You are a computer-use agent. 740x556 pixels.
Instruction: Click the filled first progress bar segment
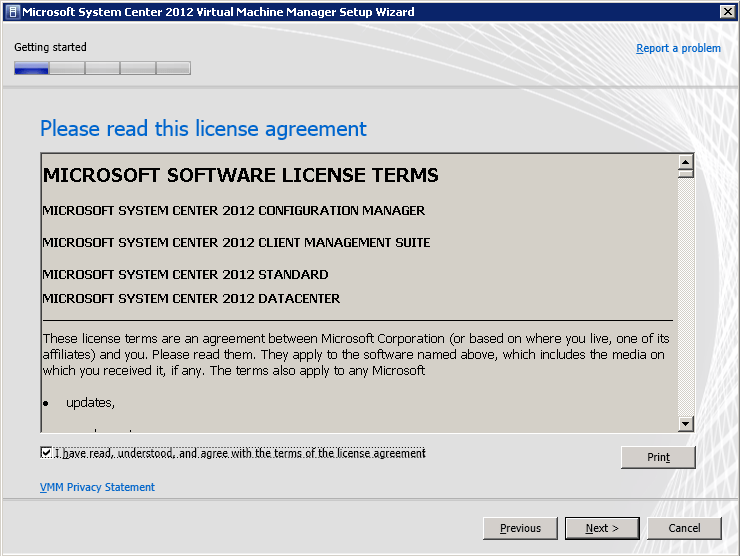tap(31, 68)
